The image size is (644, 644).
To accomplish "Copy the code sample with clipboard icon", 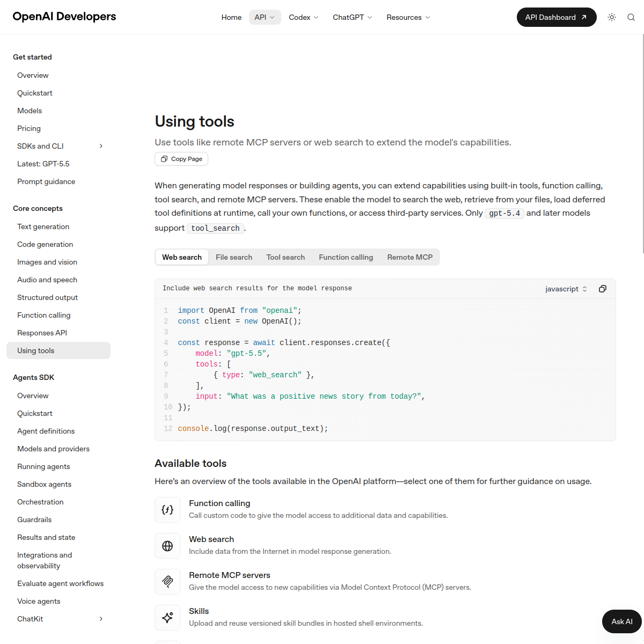I will pyautogui.click(x=603, y=289).
